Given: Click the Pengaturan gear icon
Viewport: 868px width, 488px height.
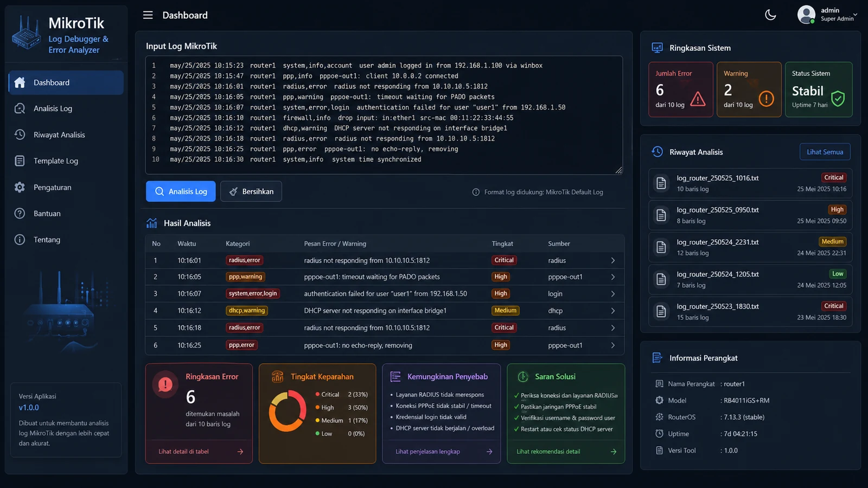Looking at the screenshot, I should pos(20,187).
